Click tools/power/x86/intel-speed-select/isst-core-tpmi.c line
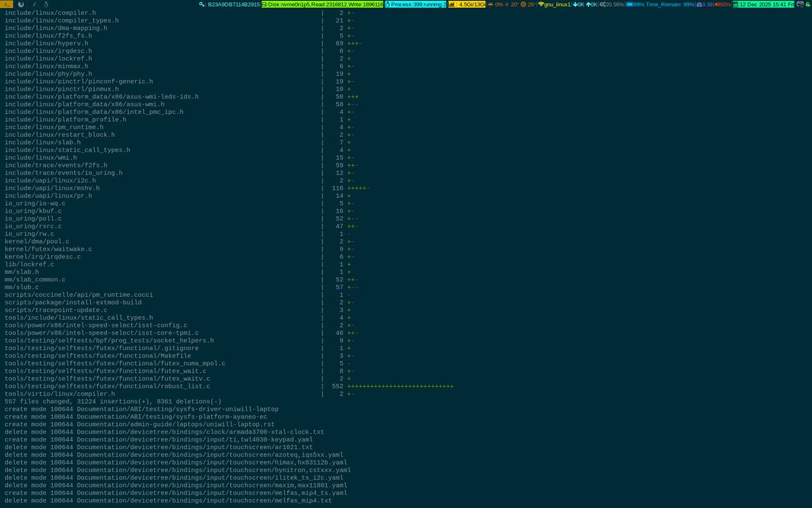The image size is (812, 508). click(x=101, y=333)
